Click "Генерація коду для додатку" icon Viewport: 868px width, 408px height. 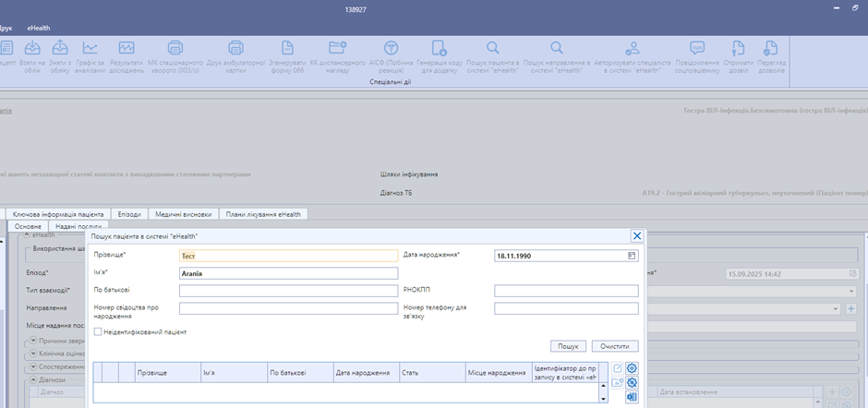pyautogui.click(x=439, y=49)
